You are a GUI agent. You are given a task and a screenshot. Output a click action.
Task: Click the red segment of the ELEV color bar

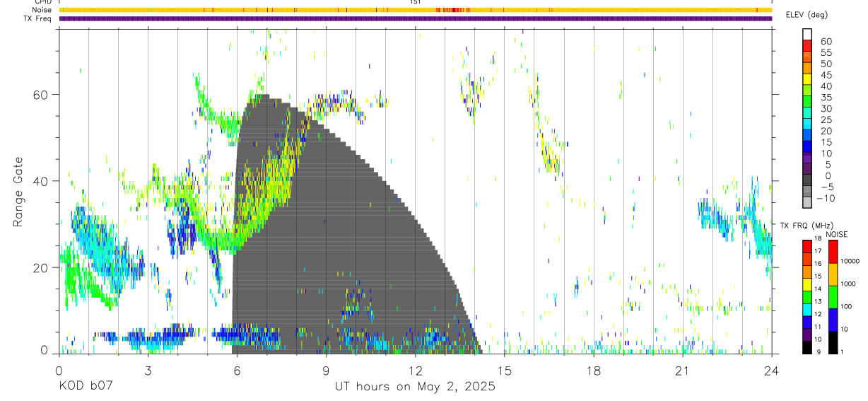pos(807,47)
